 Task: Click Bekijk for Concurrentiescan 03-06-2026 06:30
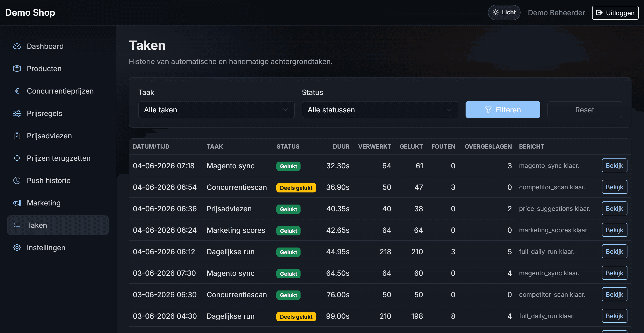click(x=614, y=295)
